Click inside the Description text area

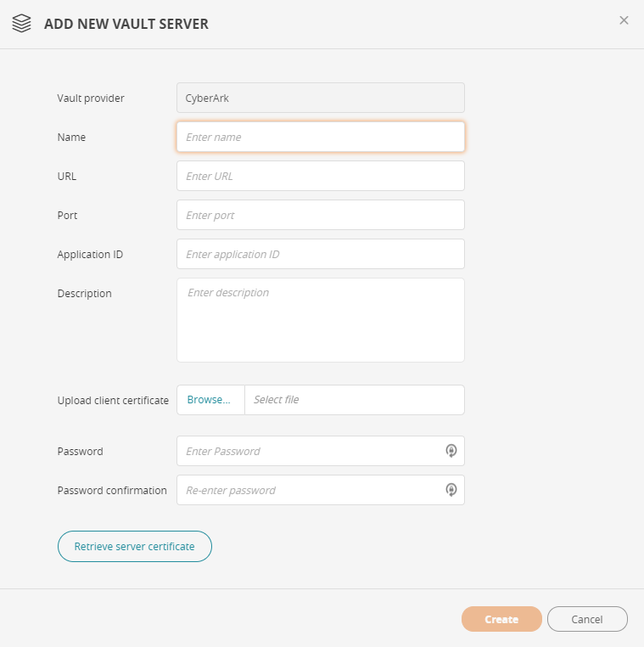tap(320, 320)
